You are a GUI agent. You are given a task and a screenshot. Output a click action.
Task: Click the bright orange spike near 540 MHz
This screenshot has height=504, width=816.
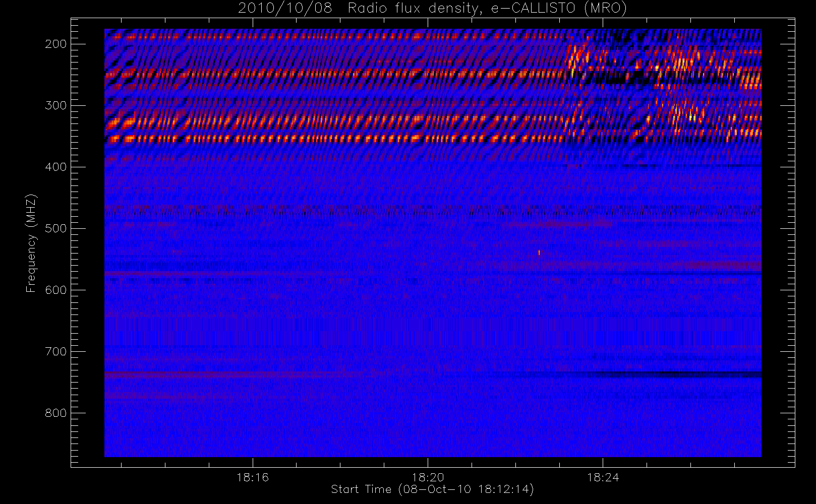point(539,253)
